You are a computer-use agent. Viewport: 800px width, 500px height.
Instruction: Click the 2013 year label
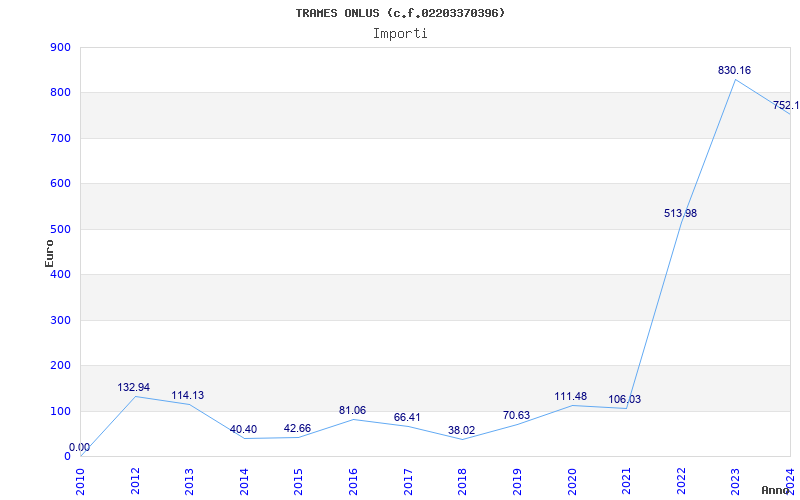pos(190,481)
